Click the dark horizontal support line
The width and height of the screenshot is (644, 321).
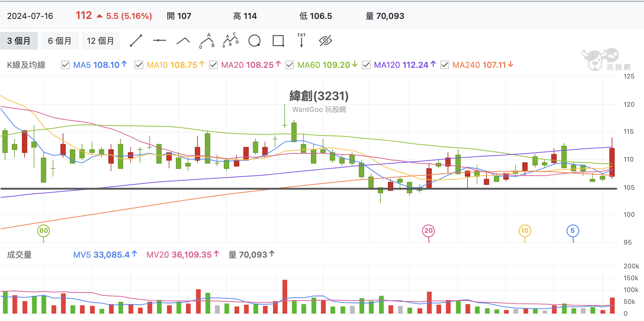[x=309, y=189]
